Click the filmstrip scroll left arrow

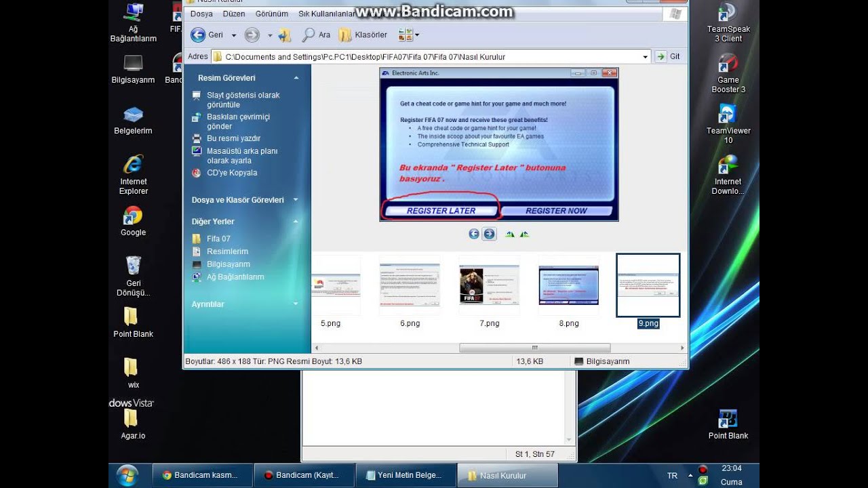[x=316, y=348]
